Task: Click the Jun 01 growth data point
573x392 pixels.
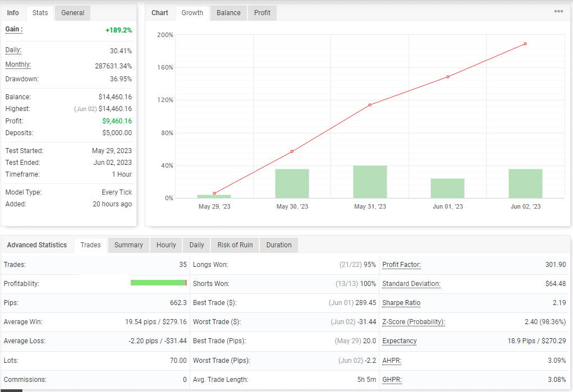Action: 448,77
